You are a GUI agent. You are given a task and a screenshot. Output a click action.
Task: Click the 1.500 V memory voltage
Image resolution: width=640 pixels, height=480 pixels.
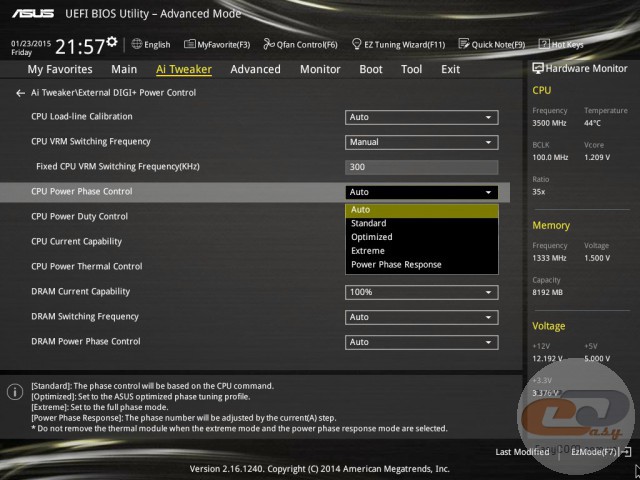click(597, 258)
